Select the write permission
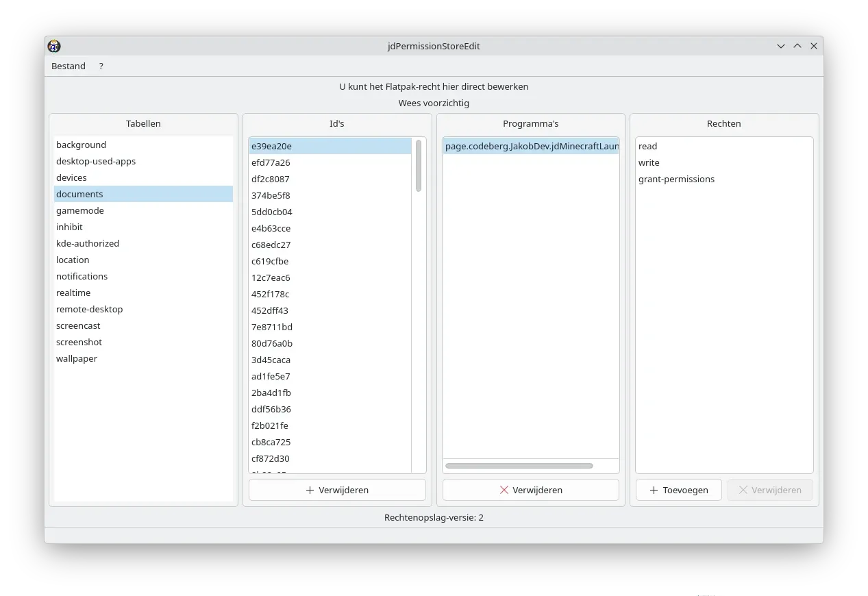 click(x=724, y=162)
